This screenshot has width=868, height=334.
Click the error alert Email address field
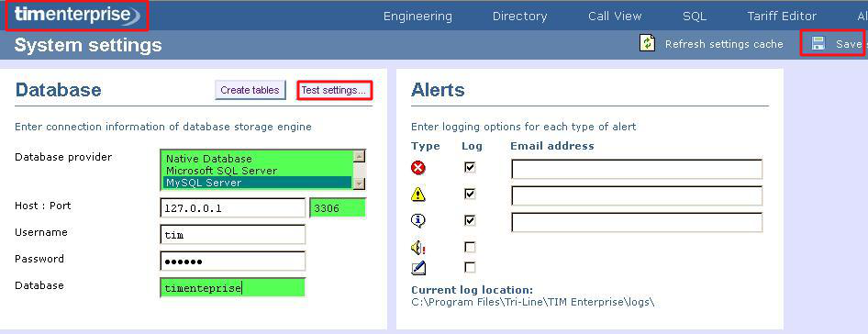[x=637, y=169]
